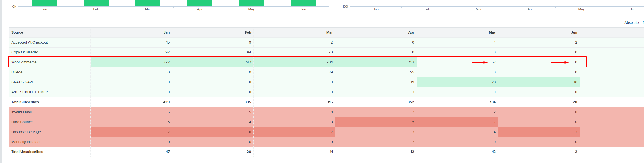The image size is (644, 163).
Task: Click the Feb column header in table
Action: 248,32
